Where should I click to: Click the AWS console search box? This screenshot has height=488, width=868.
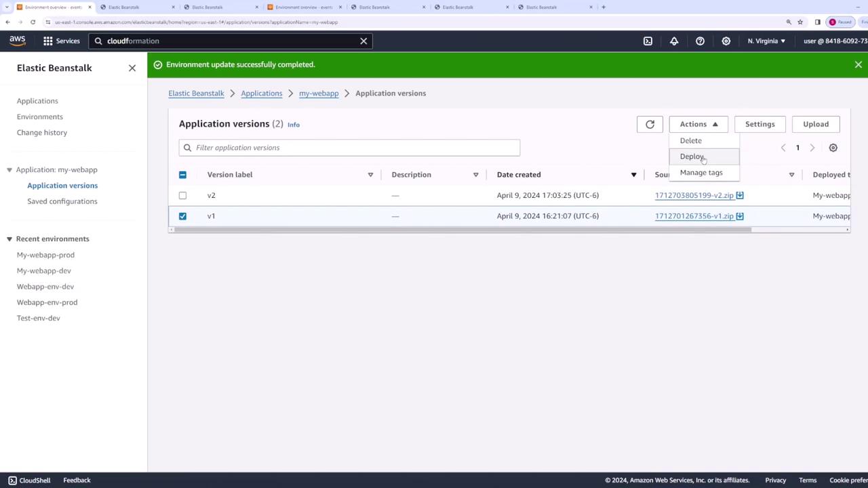(231, 41)
